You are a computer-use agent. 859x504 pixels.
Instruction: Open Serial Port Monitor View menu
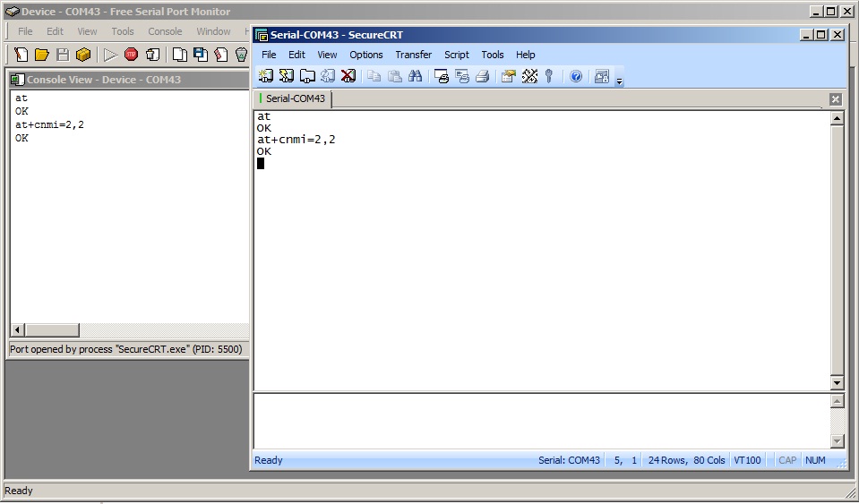(x=87, y=31)
